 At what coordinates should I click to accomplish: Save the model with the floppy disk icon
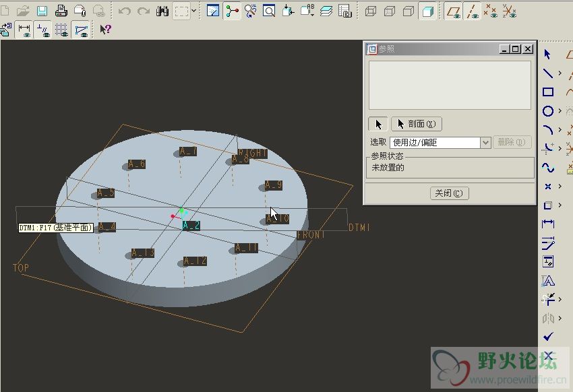click(42, 11)
